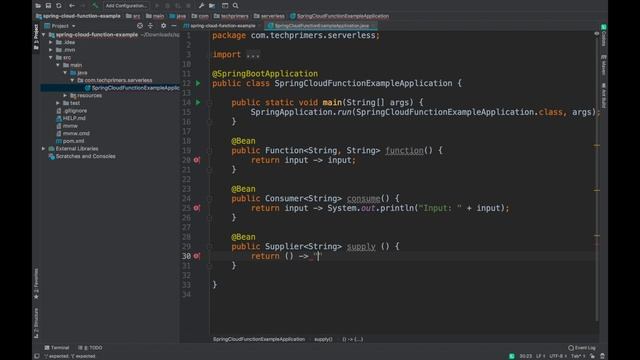This screenshot has width=640, height=360.
Task: Click the bean gutter icon on line 30
Action: (x=197, y=256)
